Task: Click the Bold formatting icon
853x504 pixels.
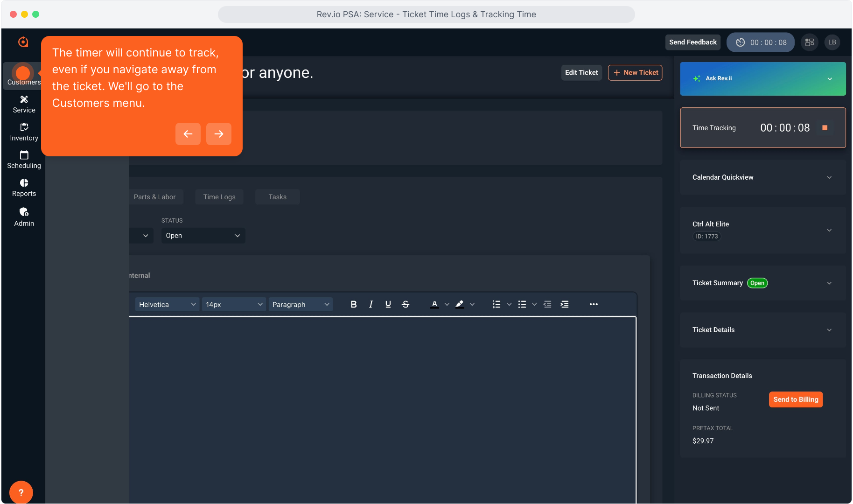Action: pyautogui.click(x=353, y=304)
